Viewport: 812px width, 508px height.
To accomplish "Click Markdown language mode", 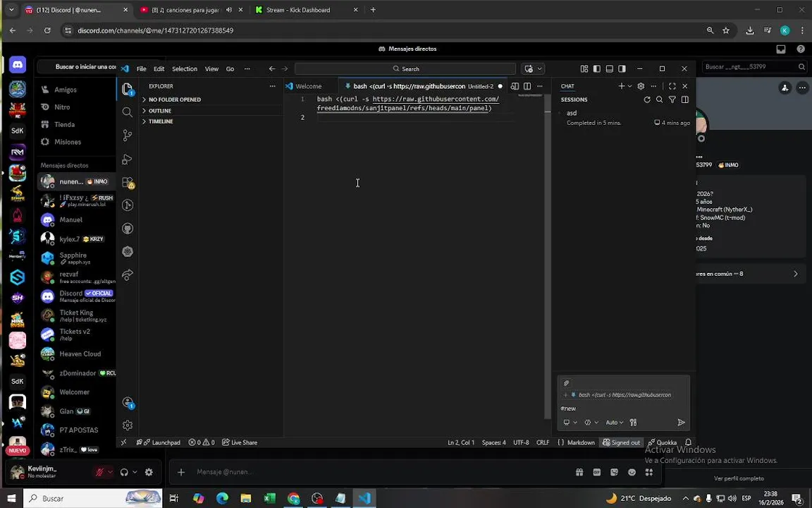I will click(581, 442).
